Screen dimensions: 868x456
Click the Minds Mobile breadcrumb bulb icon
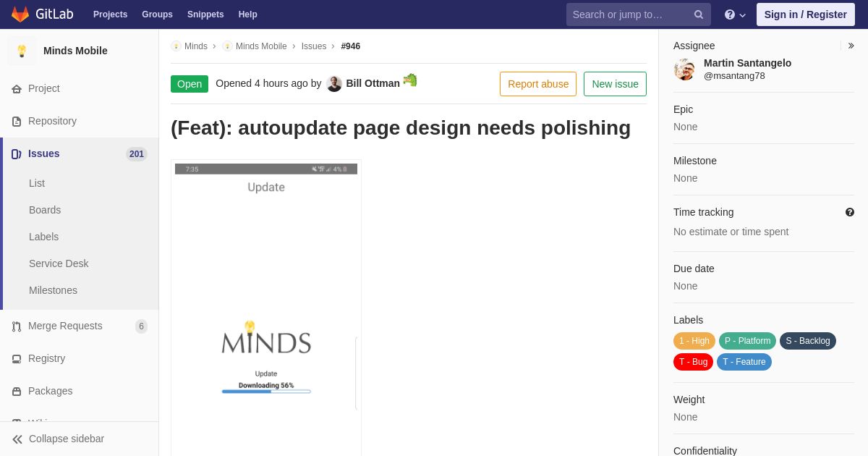tap(227, 46)
